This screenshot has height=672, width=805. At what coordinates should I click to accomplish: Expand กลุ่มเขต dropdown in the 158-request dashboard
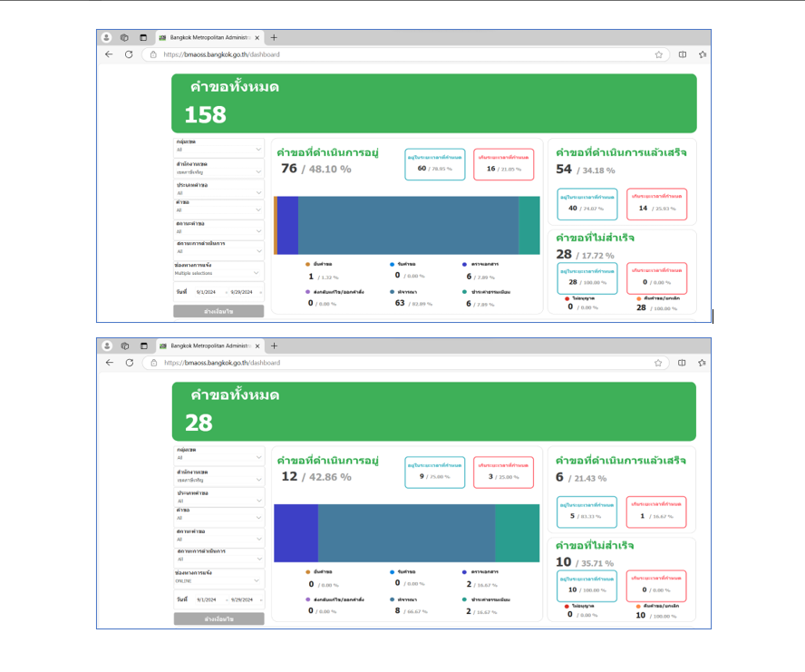click(x=218, y=149)
